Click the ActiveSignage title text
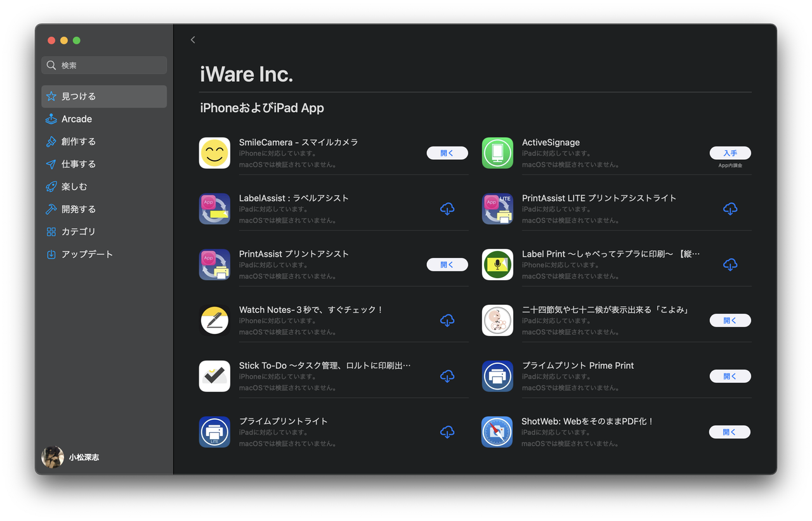Viewport: 812px width, 521px height. (551, 142)
